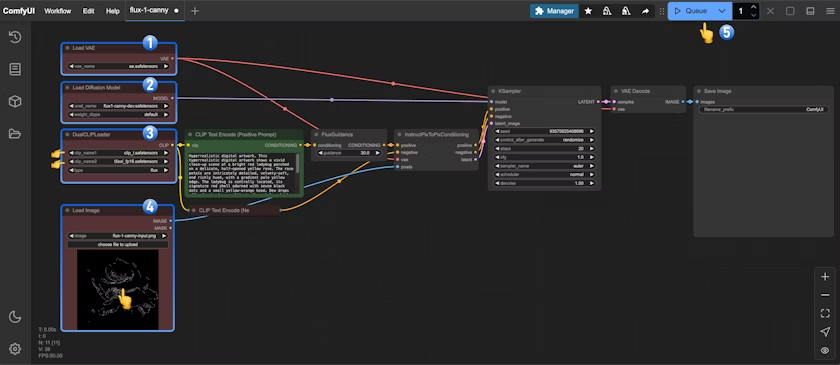
Task: Cancel current run with X icon
Action: (770, 11)
